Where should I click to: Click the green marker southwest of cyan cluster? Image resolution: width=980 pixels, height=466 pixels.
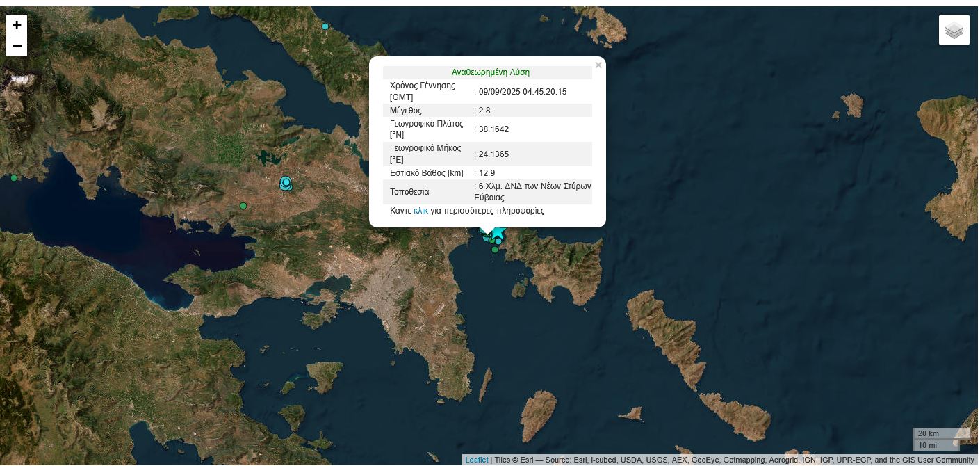click(243, 206)
